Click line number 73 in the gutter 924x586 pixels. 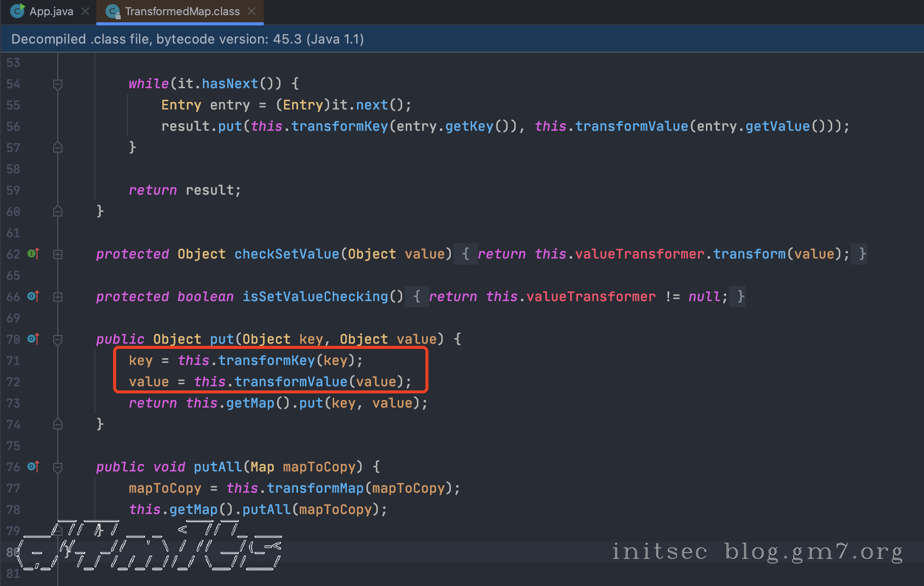coord(13,403)
